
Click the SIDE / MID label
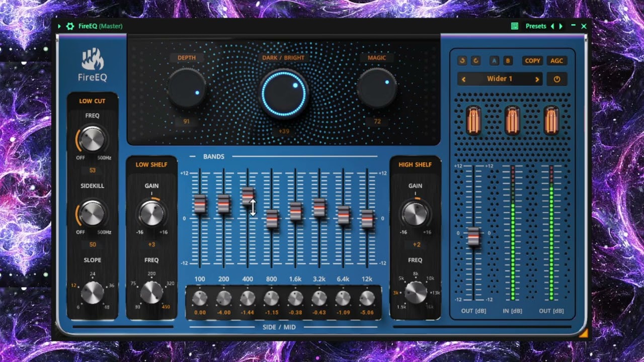(279, 327)
